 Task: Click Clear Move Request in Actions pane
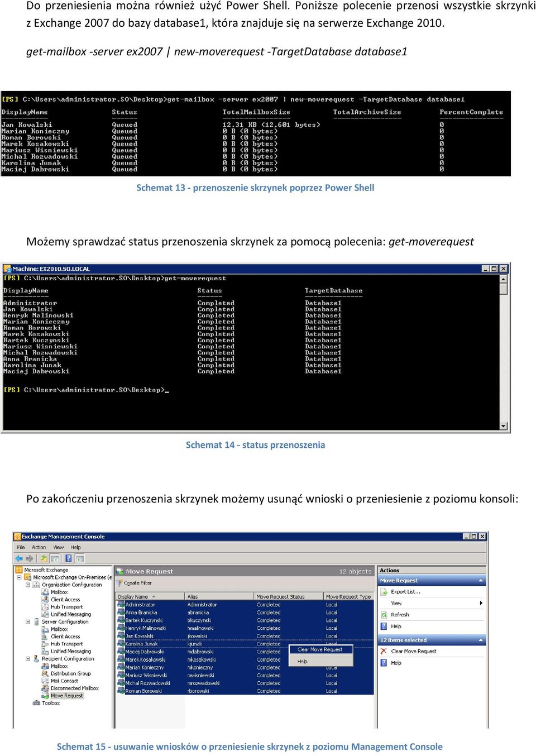pyautogui.click(x=414, y=651)
